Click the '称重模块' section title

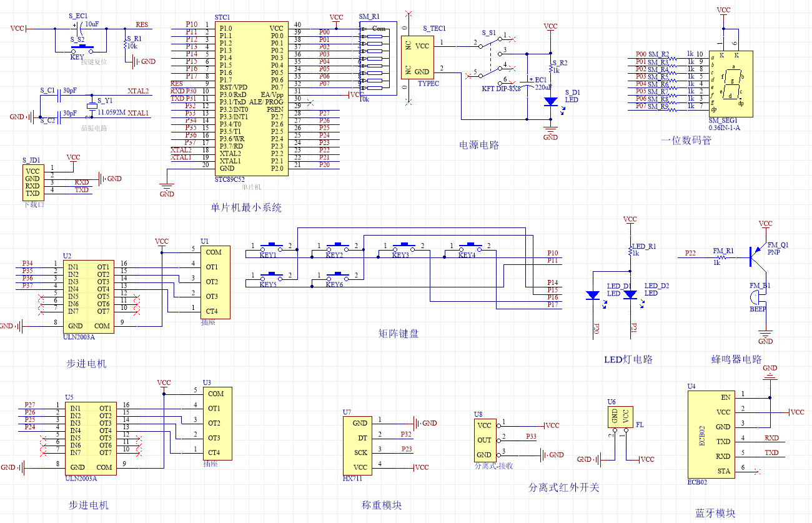coord(382,505)
